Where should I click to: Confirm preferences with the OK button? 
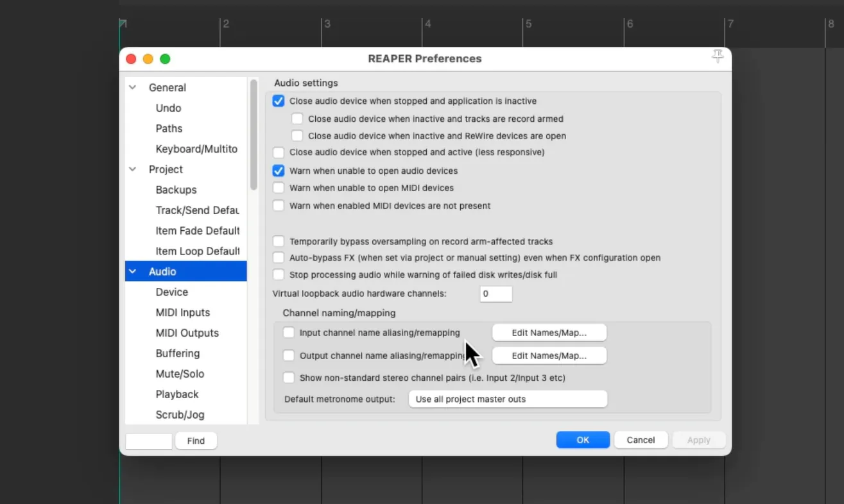tap(583, 440)
